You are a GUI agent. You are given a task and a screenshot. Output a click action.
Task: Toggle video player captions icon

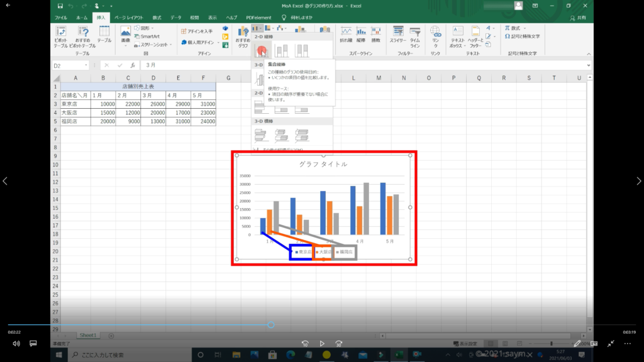[x=33, y=344]
